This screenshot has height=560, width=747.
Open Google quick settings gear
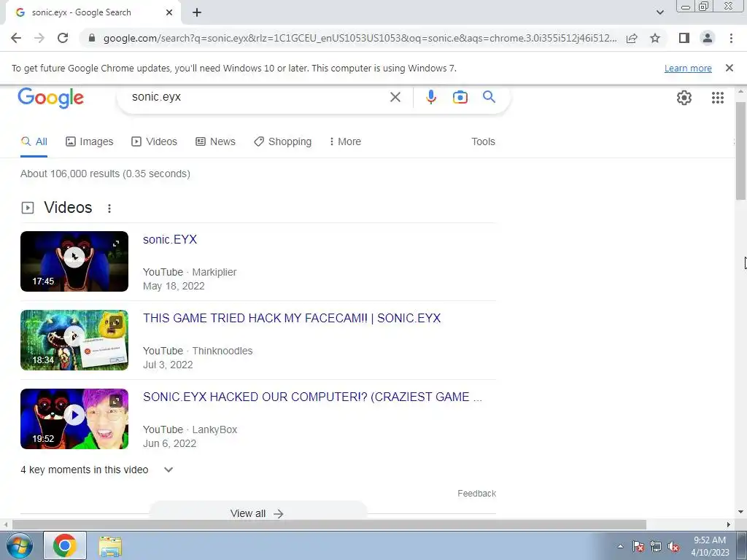(x=684, y=98)
